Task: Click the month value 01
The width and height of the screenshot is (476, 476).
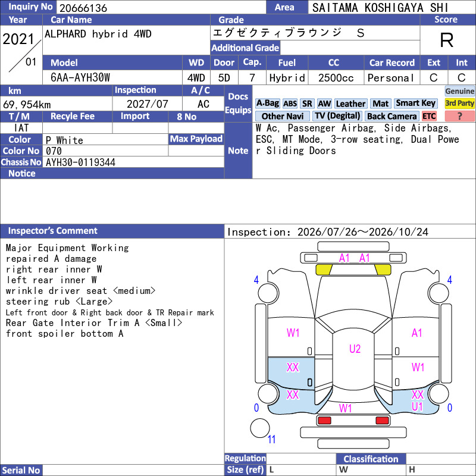Action: tap(31, 62)
